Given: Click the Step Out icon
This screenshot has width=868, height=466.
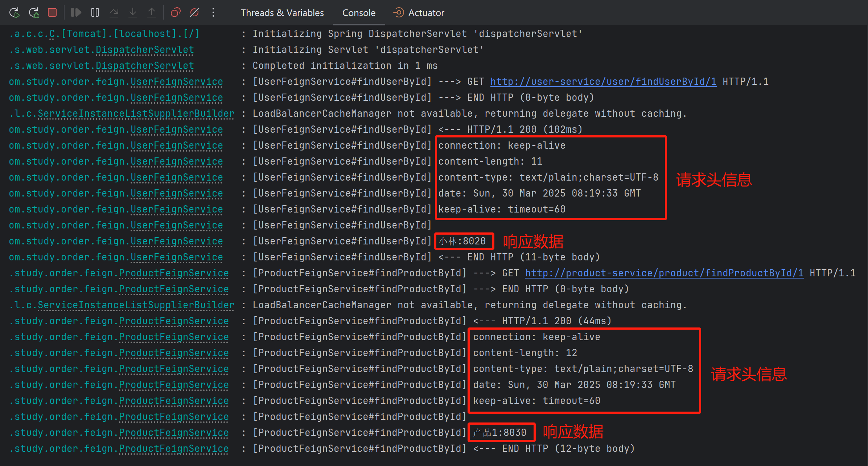Looking at the screenshot, I should click(x=152, y=13).
